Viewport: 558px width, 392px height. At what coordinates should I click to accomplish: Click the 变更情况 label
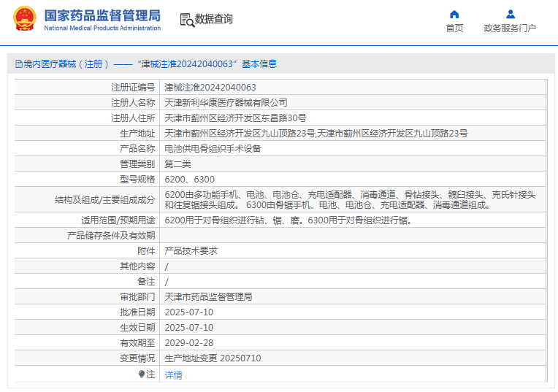pyautogui.click(x=137, y=358)
